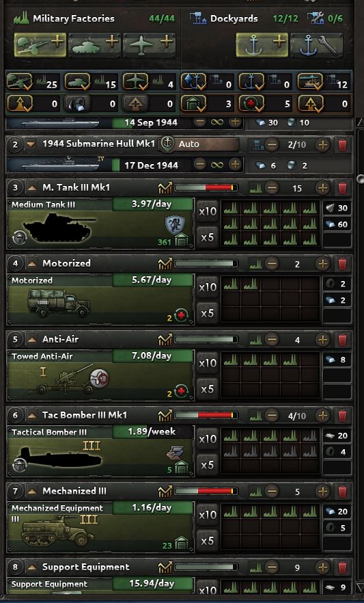Image resolution: width=364 pixels, height=603 pixels.
Task: Collapse the M. Tank III Mk1 line
Action: coord(31,187)
